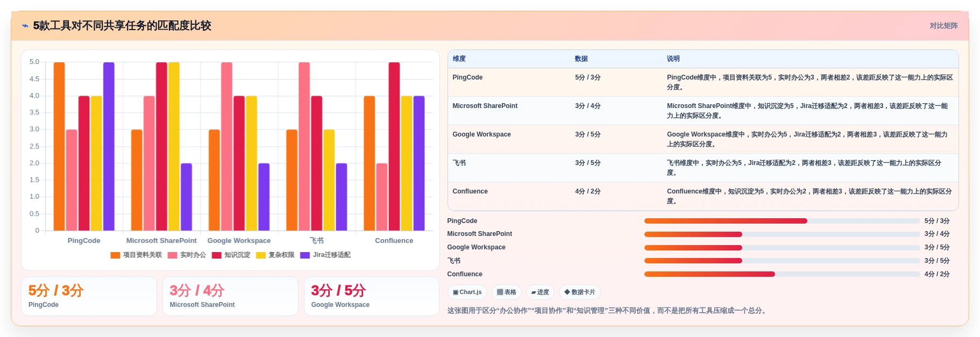The image size is (980, 337).
Task: Click the Google Workspace progress bar
Action: click(x=782, y=248)
